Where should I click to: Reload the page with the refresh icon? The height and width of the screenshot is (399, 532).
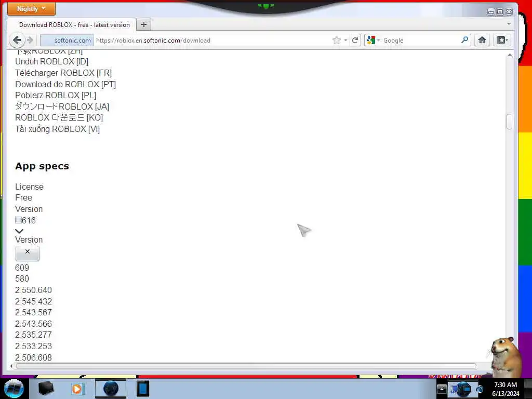355,40
